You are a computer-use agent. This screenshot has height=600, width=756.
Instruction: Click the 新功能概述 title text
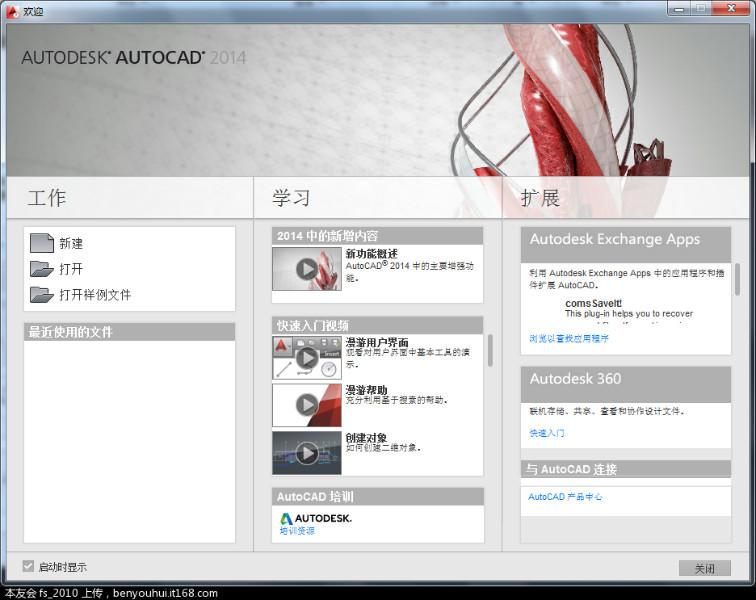[371, 254]
